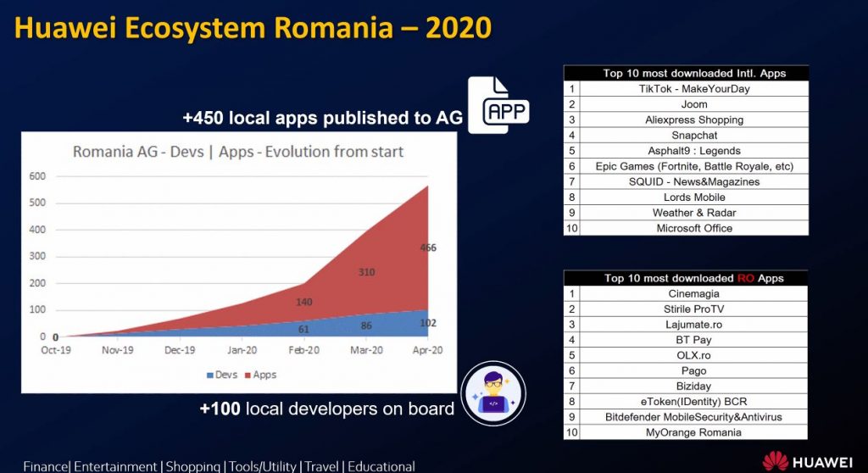This screenshot has height=473, width=868.
Task: Click the 'Oct-19' axis label
Action: tap(56, 350)
